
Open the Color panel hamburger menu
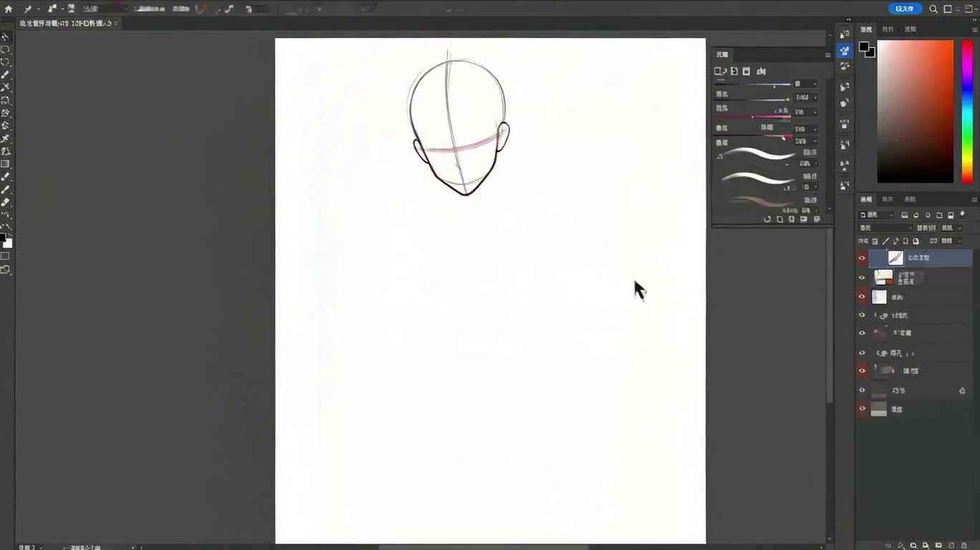pos(974,30)
